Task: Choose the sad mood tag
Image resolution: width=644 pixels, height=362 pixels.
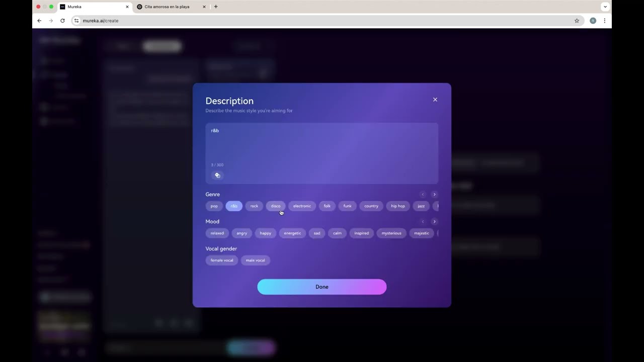Action: (x=317, y=233)
